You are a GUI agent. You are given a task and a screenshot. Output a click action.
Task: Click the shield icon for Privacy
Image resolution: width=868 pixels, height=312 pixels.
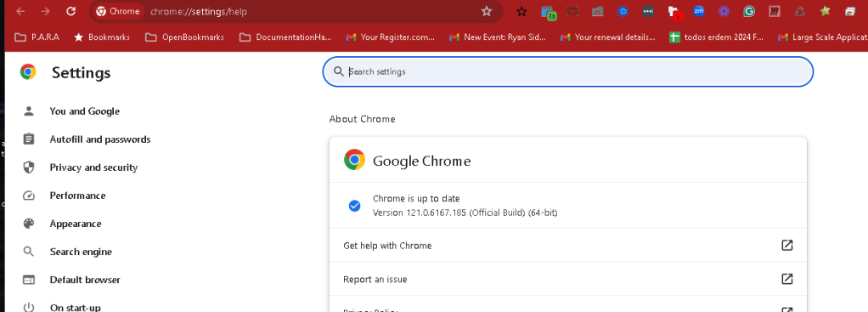tap(29, 167)
